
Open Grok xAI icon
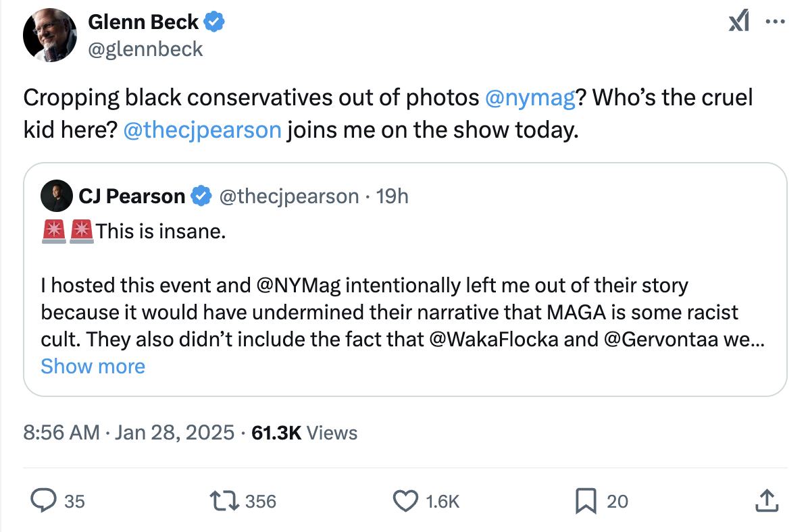click(x=739, y=23)
